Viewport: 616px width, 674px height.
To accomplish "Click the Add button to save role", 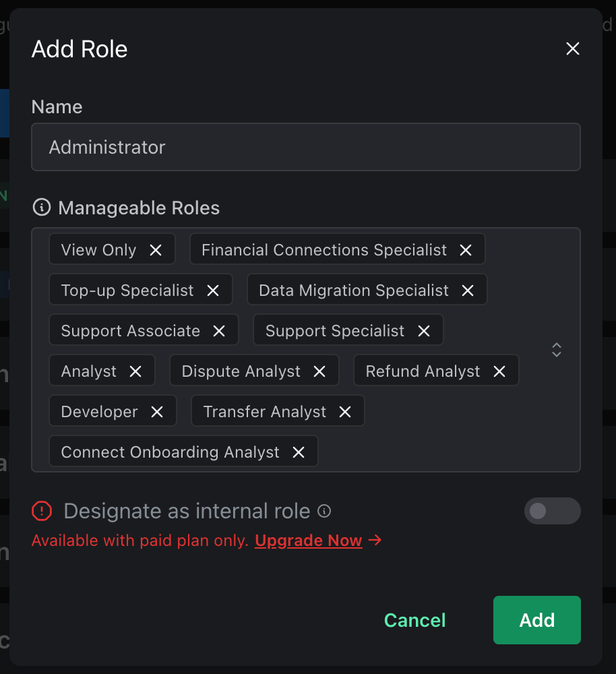I will tap(536, 620).
